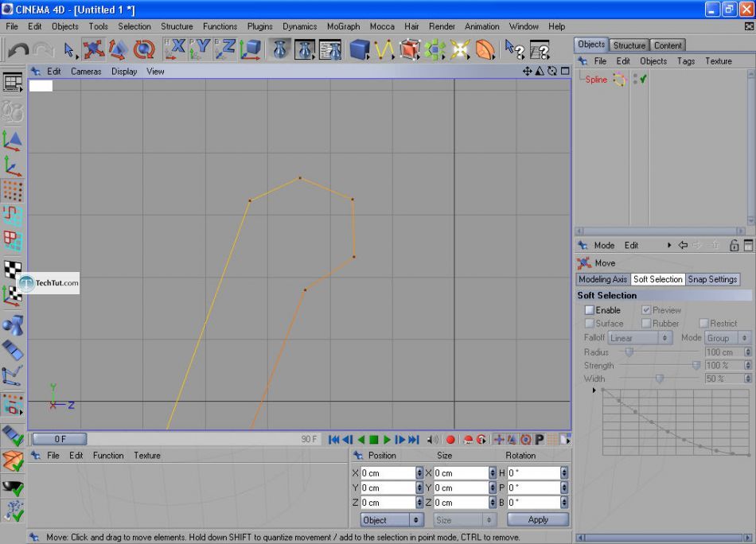The height and width of the screenshot is (544, 756).
Task: Toggle the Spline object enabled checkmark
Action: pyautogui.click(x=643, y=79)
